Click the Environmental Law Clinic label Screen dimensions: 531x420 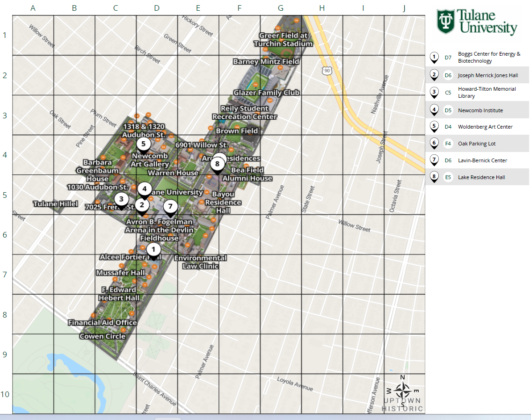pyautogui.click(x=201, y=262)
